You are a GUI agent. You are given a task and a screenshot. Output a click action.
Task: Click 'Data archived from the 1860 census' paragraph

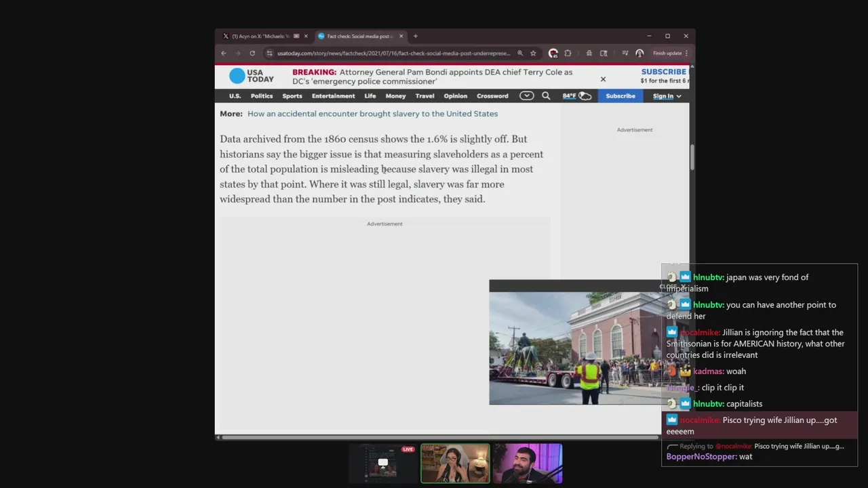click(382, 169)
